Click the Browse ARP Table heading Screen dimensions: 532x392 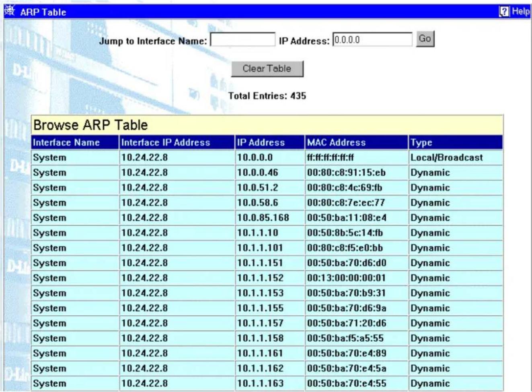point(90,125)
